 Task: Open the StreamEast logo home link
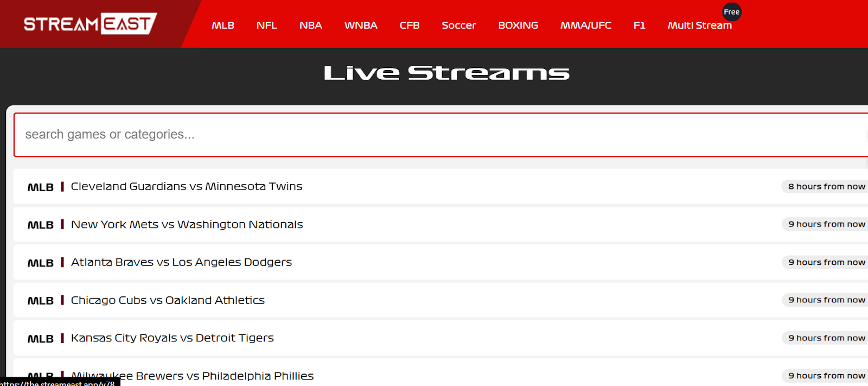point(90,24)
